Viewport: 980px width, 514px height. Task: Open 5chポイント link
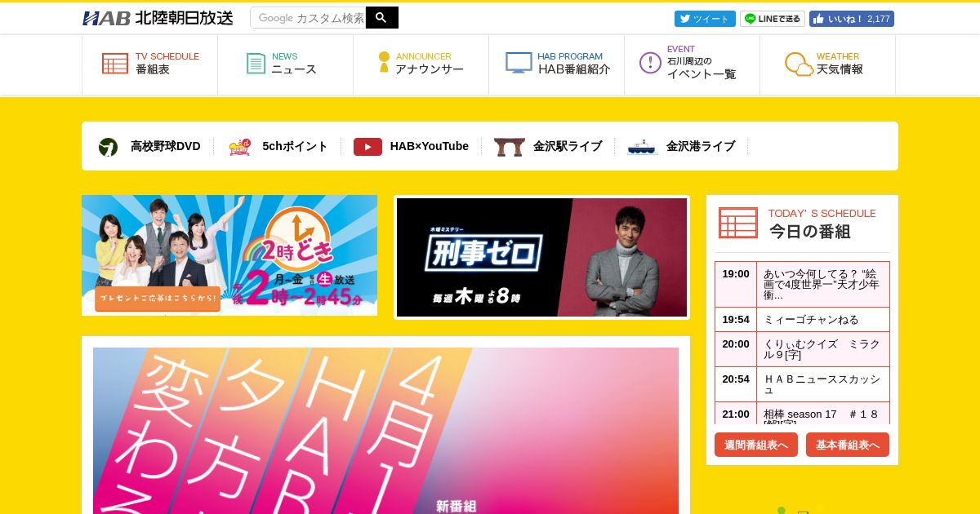pos(295,146)
